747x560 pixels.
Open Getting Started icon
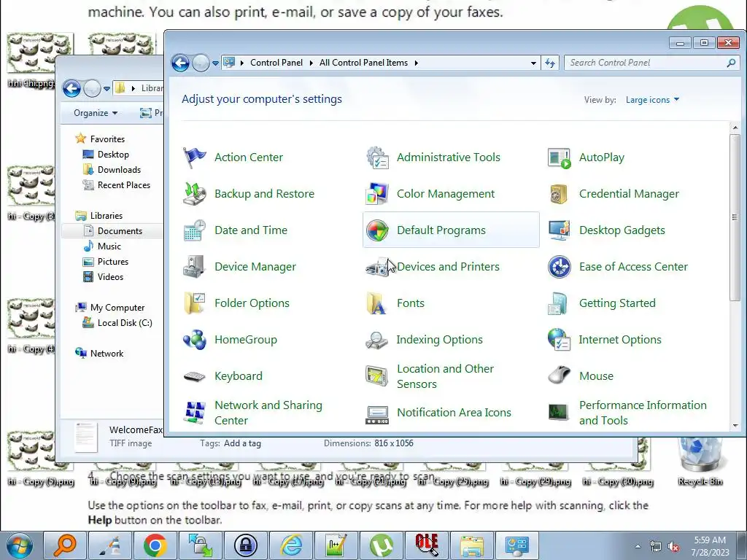559,303
